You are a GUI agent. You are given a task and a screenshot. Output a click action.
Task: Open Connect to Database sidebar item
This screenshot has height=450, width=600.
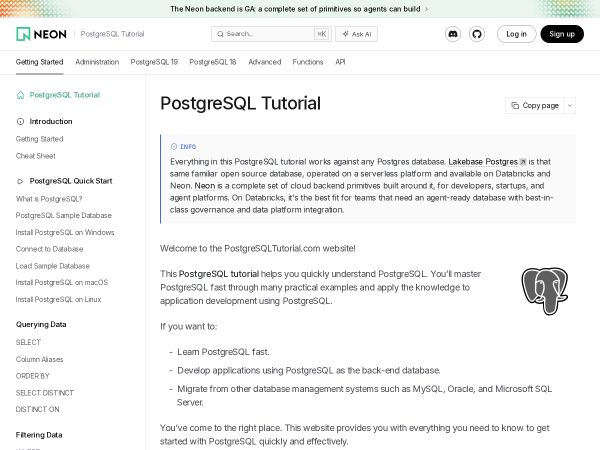(49, 249)
